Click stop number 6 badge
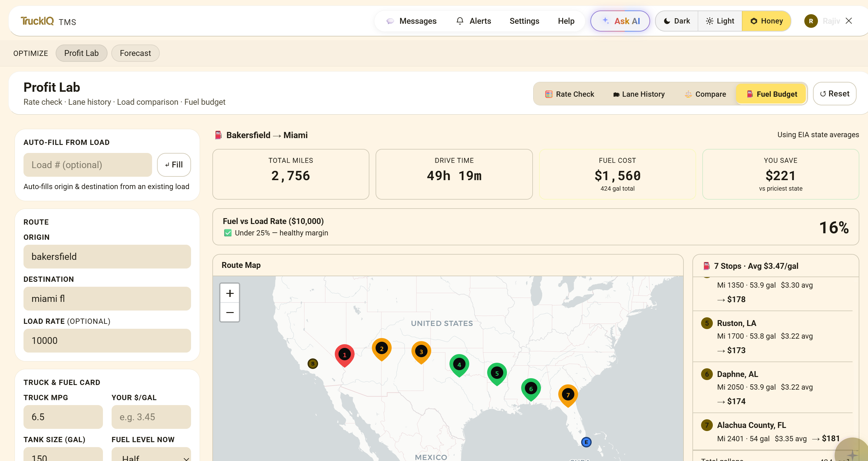868x461 pixels. coord(707,374)
